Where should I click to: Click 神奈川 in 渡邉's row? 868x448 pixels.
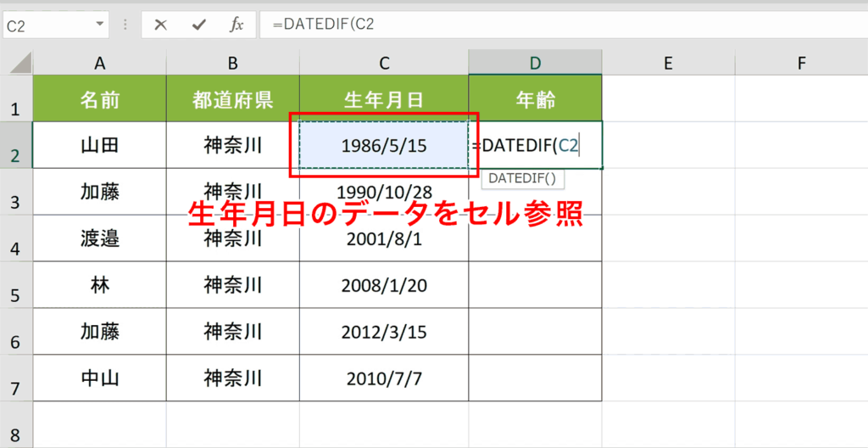pos(233,238)
